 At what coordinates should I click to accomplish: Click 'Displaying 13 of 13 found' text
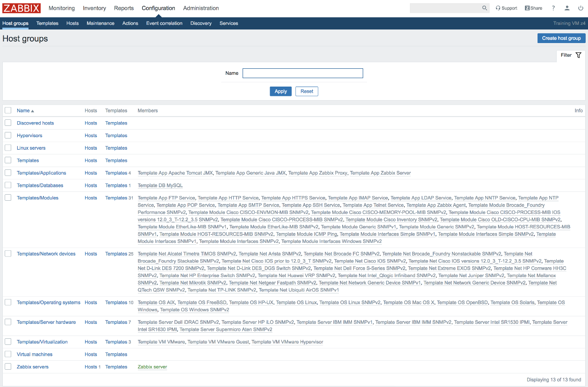coord(554,380)
